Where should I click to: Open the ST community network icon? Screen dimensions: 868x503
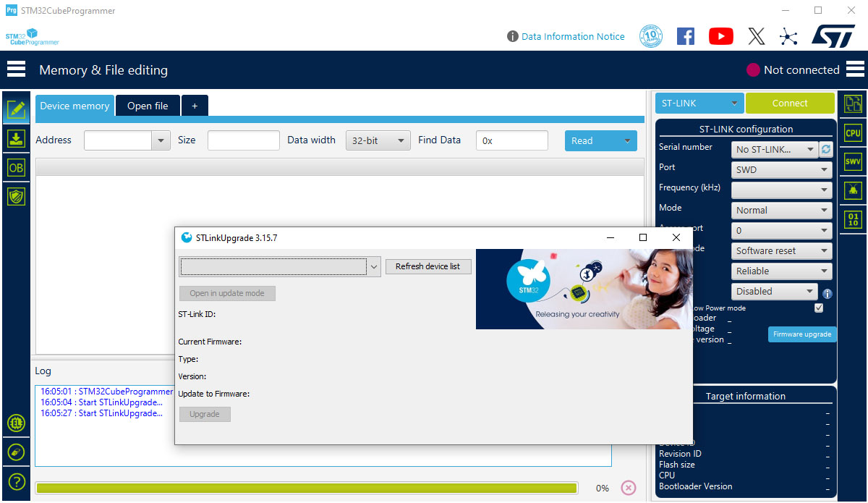(788, 36)
